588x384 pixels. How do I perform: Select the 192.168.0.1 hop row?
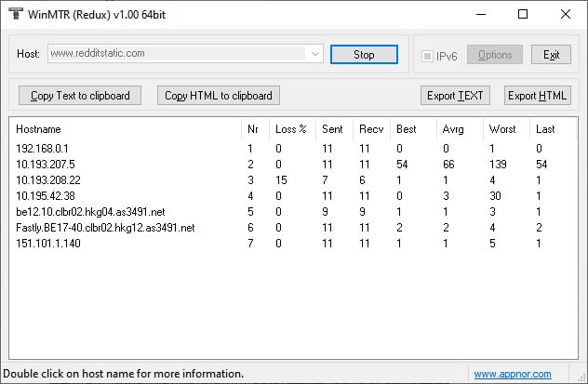tap(42, 148)
